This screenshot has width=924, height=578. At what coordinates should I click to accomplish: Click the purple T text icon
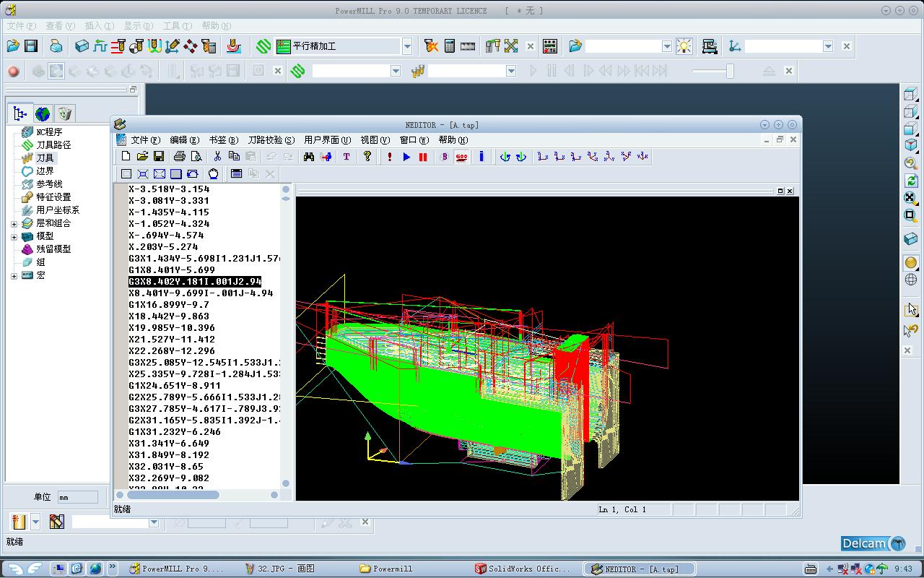tap(346, 156)
